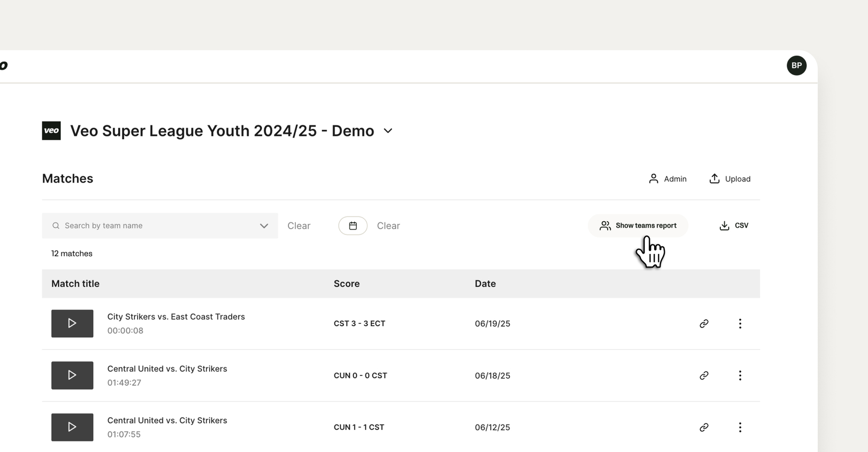Click the Date column header

tap(485, 284)
